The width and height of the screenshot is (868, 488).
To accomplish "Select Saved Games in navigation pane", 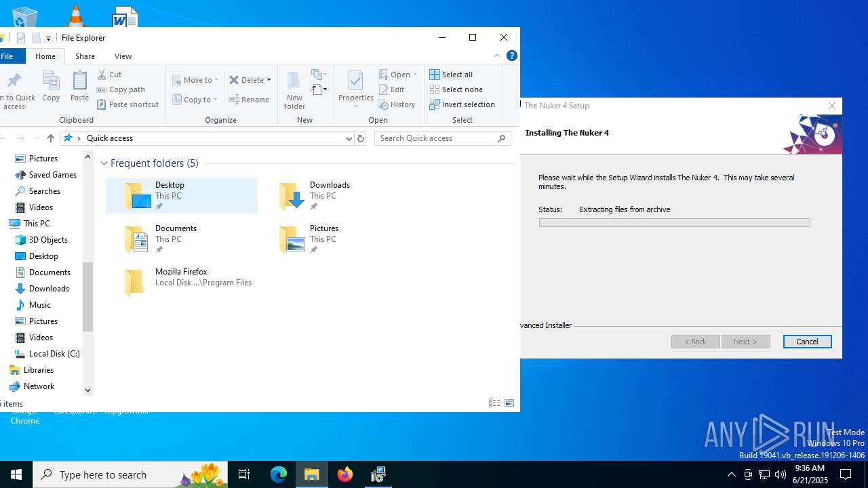I will pos(53,175).
